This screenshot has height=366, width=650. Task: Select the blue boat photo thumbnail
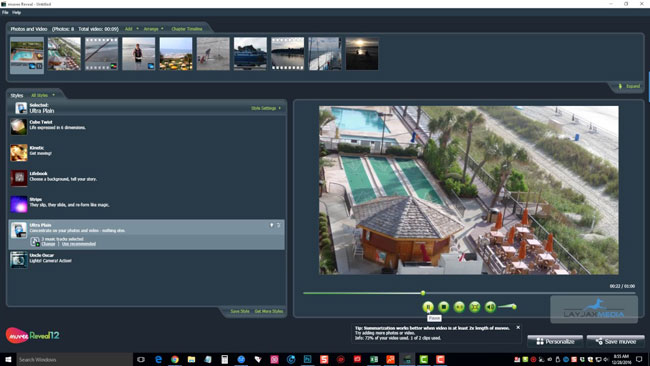[250, 54]
